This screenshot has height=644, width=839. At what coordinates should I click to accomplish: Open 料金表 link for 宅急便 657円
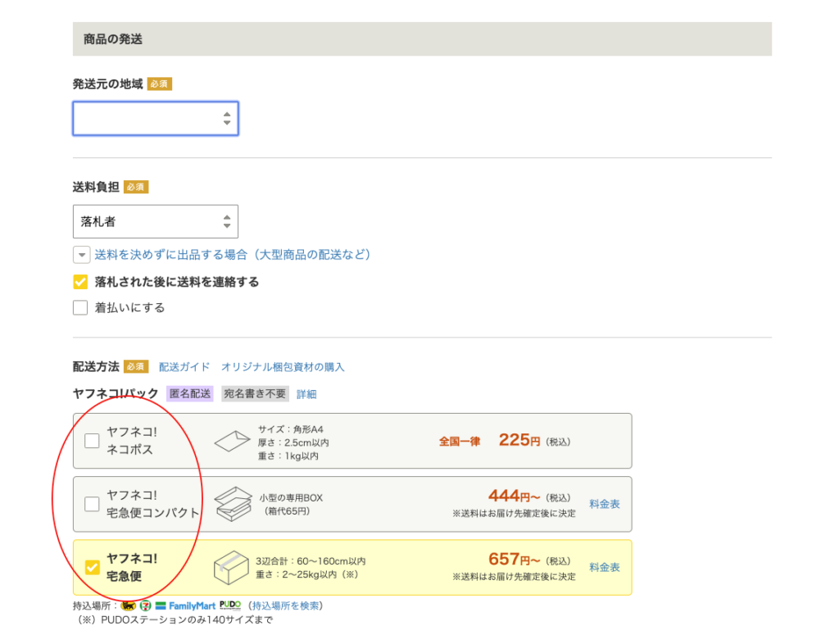pyautogui.click(x=605, y=567)
